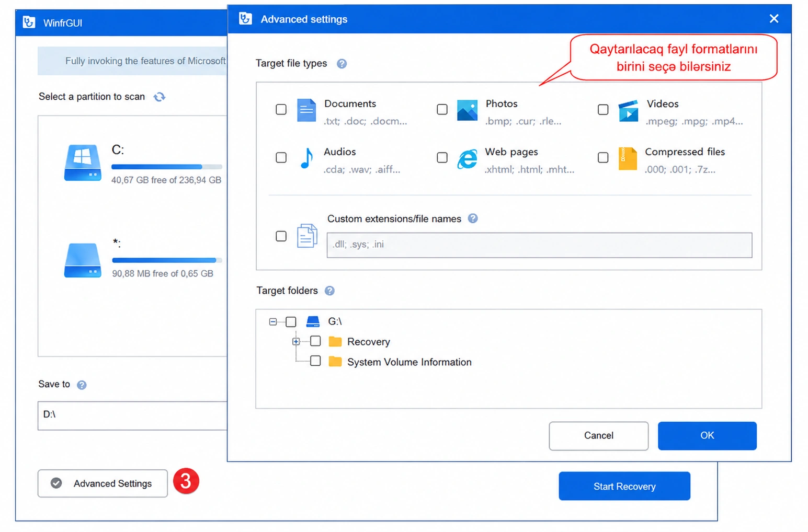Click the Documents file type icon
The height and width of the screenshot is (532, 808).
click(306, 110)
